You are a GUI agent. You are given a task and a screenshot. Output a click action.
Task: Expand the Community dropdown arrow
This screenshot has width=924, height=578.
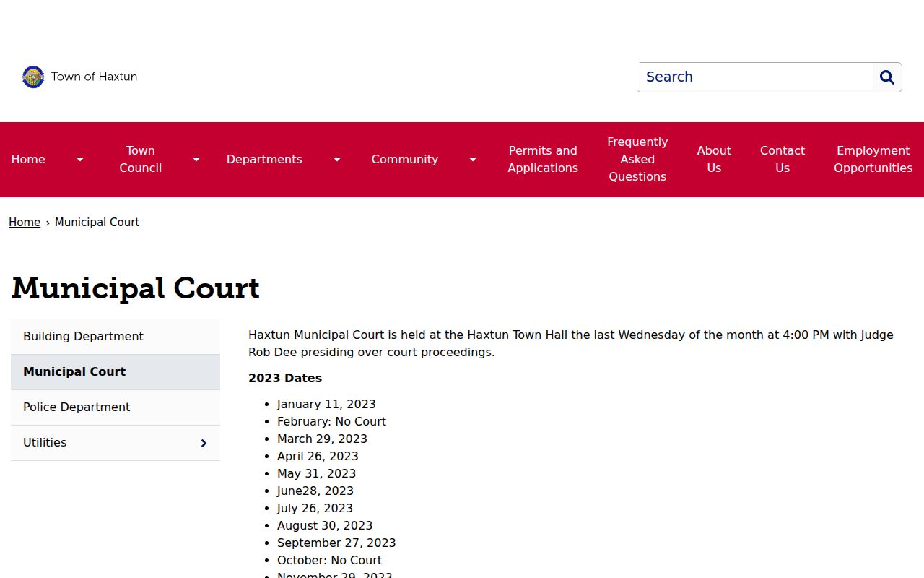click(473, 160)
